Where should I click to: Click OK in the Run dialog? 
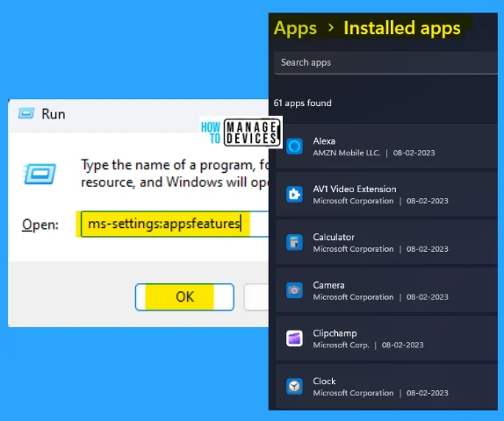tap(184, 297)
